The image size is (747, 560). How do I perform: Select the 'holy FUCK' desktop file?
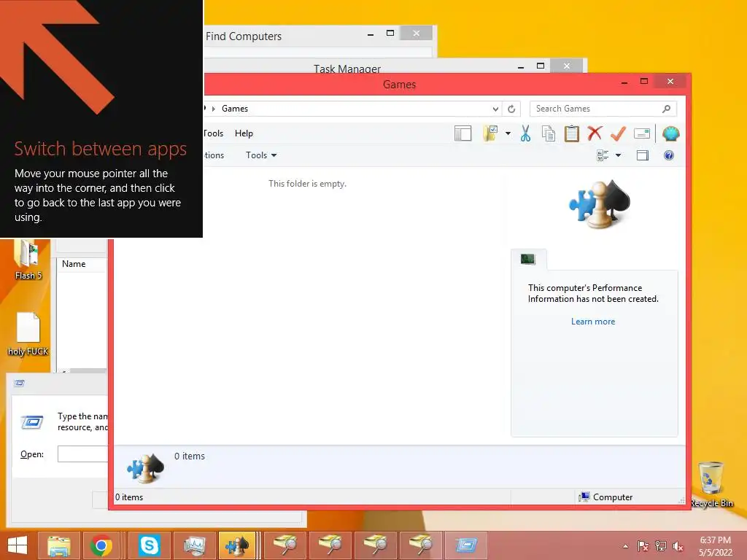[28, 335]
